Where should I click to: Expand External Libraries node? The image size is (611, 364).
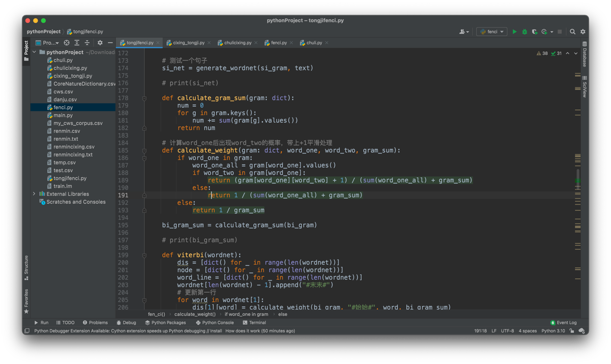(x=34, y=194)
